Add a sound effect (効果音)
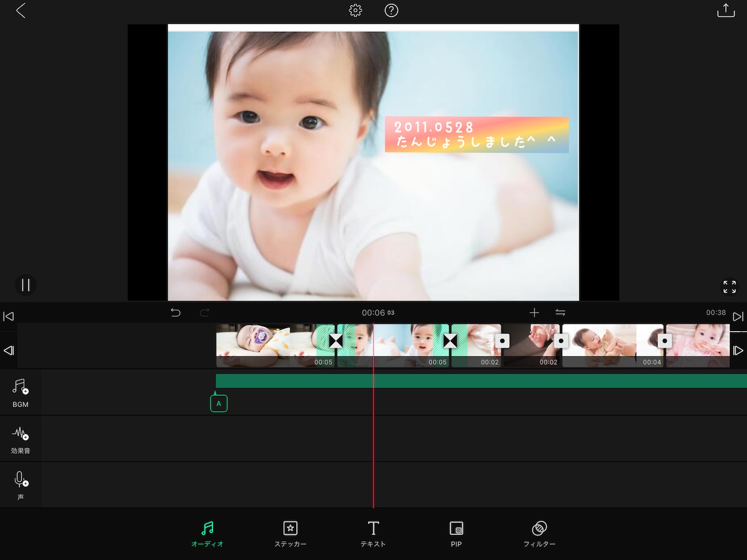The image size is (747, 560). (x=21, y=439)
